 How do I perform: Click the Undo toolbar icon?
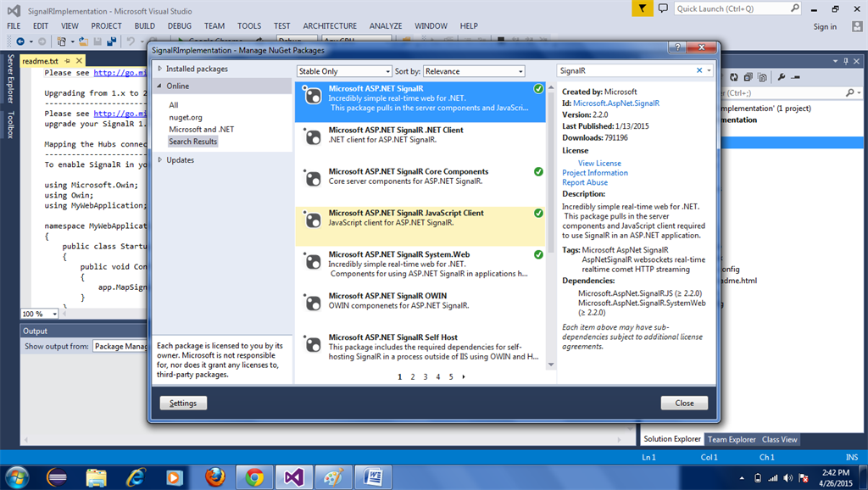[131, 41]
